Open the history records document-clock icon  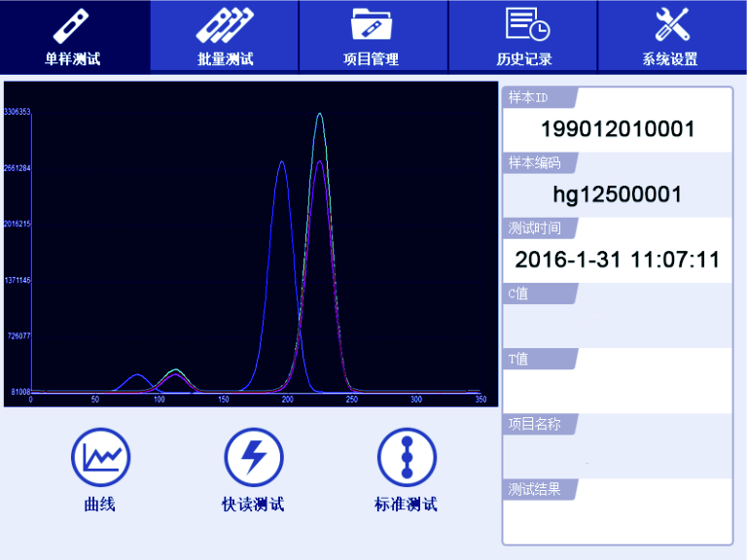[525, 24]
